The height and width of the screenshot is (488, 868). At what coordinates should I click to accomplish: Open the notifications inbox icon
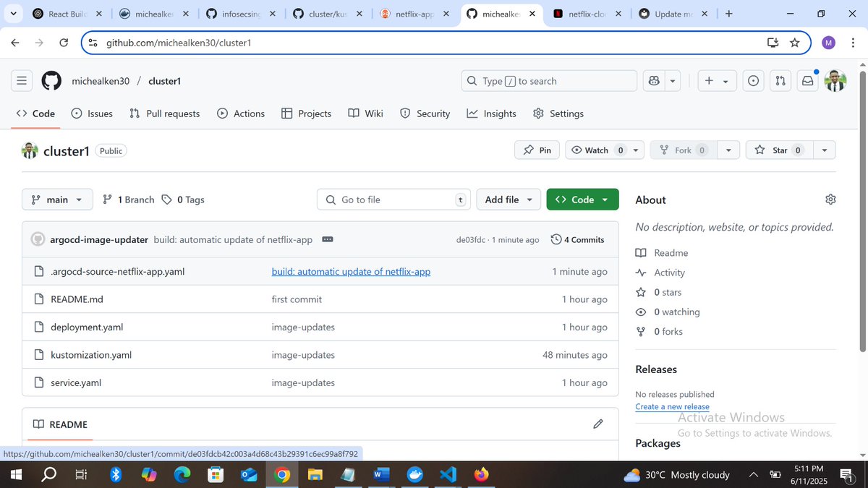[807, 81]
